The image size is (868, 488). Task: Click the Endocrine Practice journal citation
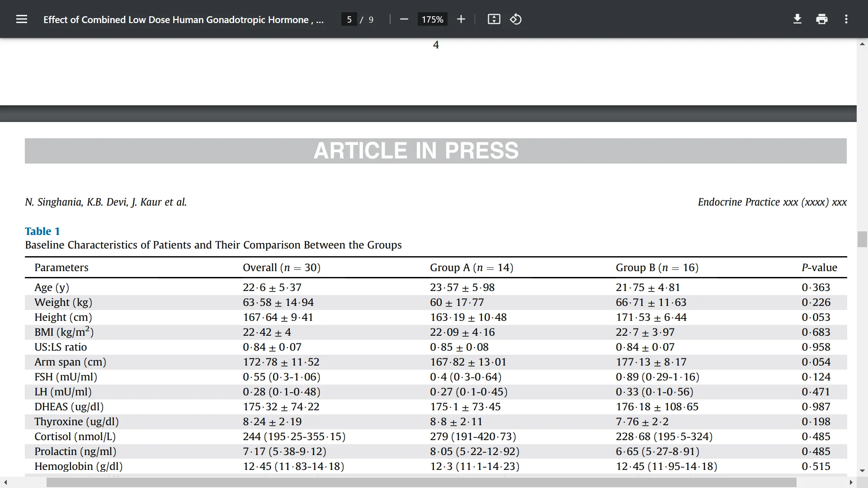click(x=772, y=202)
